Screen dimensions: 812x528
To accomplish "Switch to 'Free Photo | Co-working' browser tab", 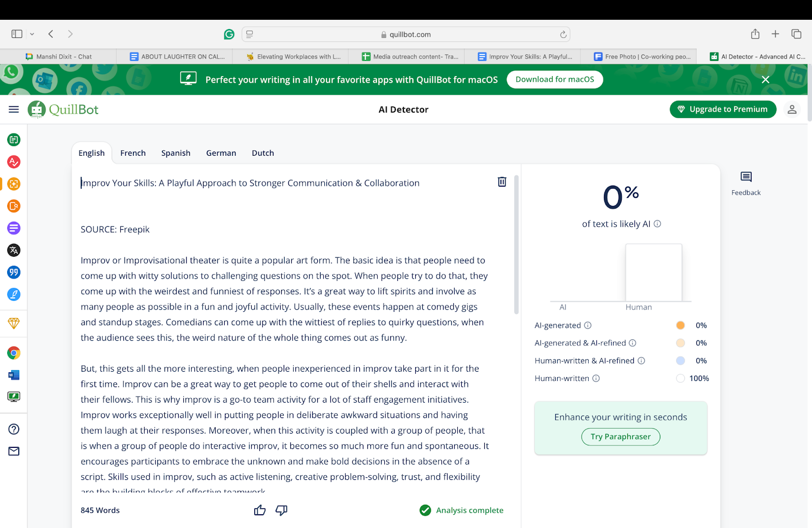I will pos(638,57).
